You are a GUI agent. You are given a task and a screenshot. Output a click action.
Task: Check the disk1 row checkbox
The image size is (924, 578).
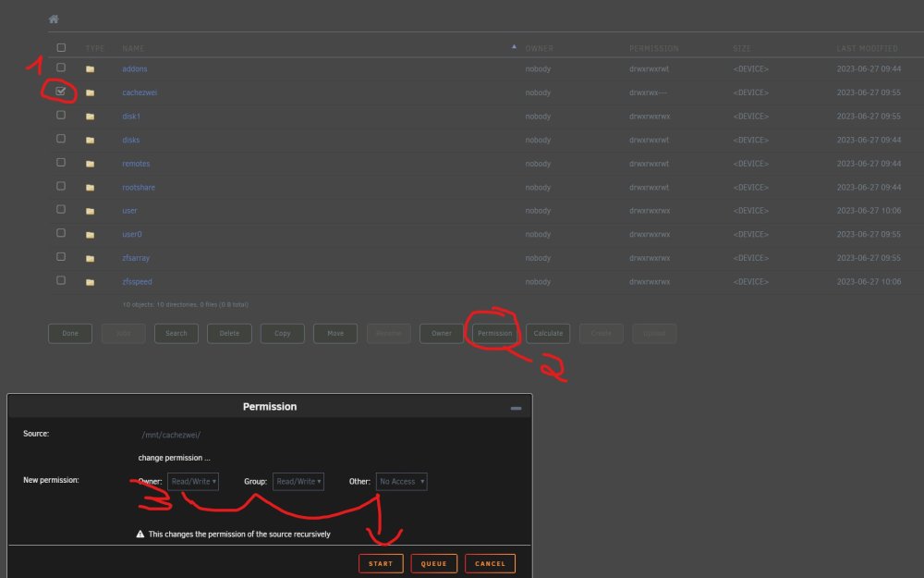(61, 115)
